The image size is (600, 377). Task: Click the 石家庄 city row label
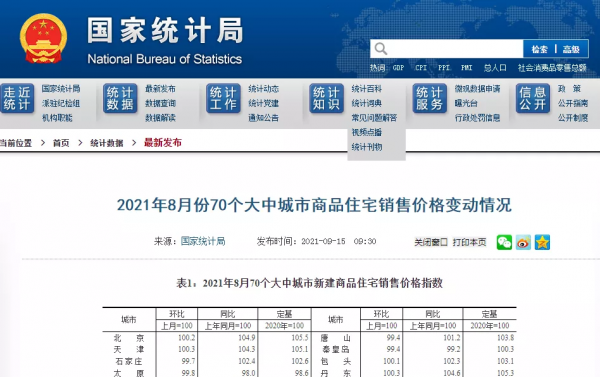[129, 361]
